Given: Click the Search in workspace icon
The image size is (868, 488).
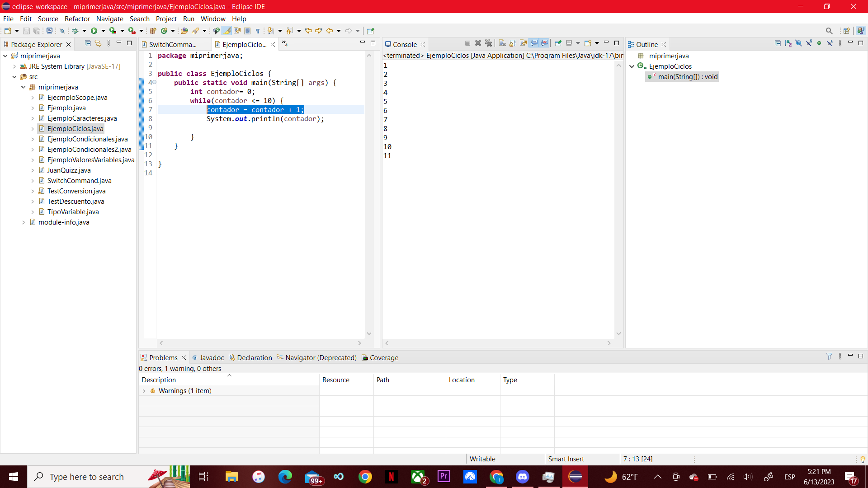Looking at the screenshot, I should coord(829,30).
